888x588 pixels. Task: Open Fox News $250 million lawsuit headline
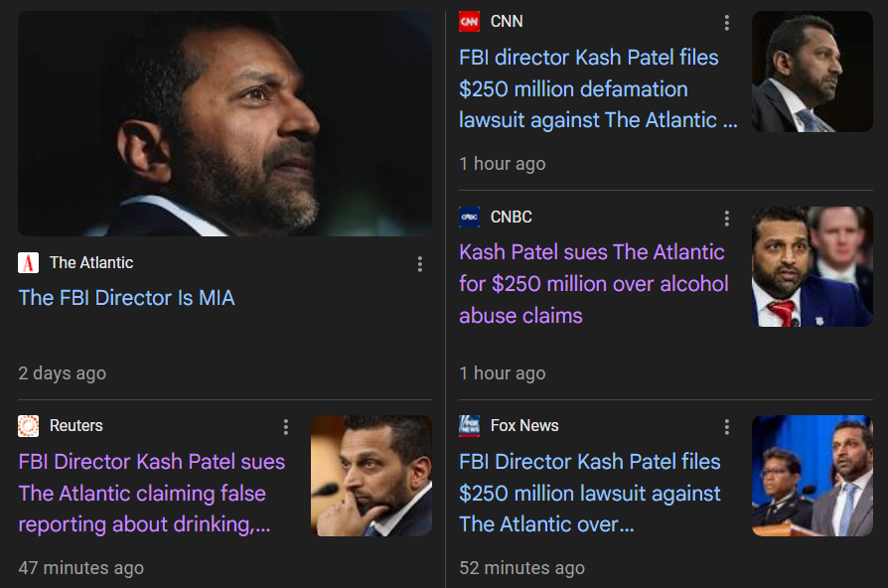click(590, 493)
